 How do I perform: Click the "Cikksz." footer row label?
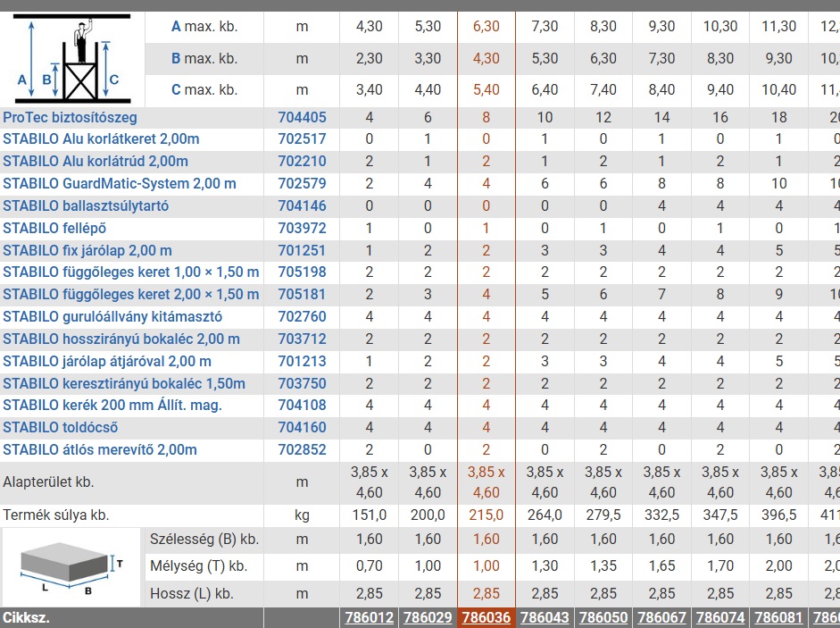pos(26,617)
